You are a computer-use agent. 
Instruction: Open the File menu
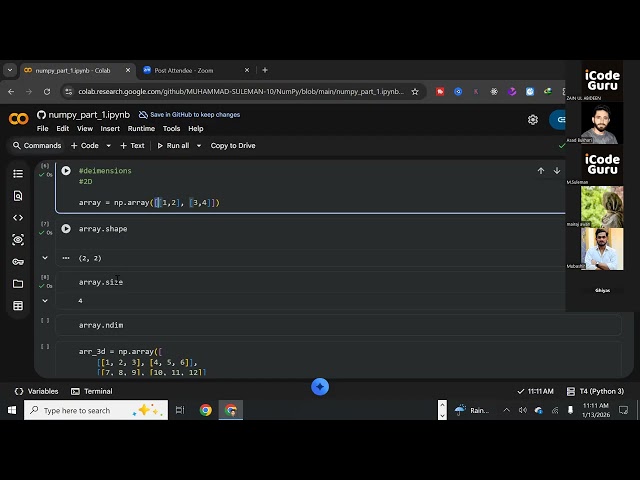(42, 129)
